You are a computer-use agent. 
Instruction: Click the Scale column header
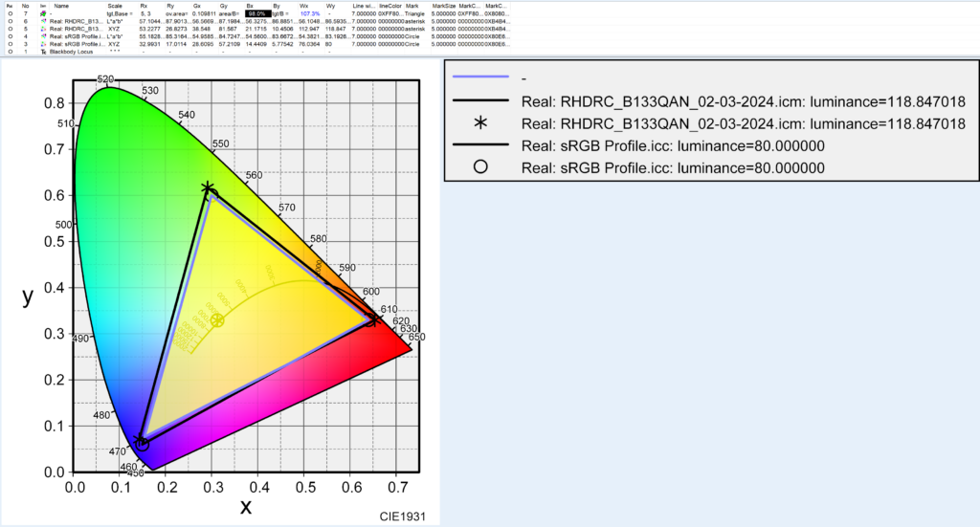click(115, 6)
